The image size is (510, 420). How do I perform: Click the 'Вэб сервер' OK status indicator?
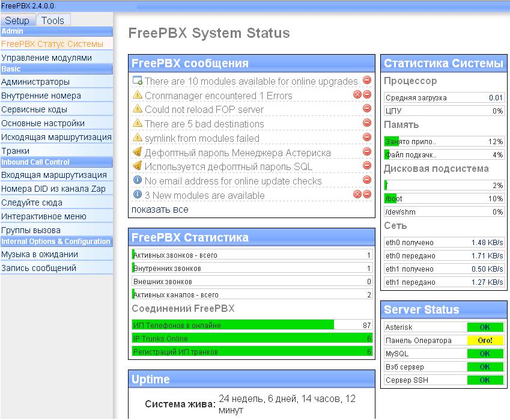[485, 367]
